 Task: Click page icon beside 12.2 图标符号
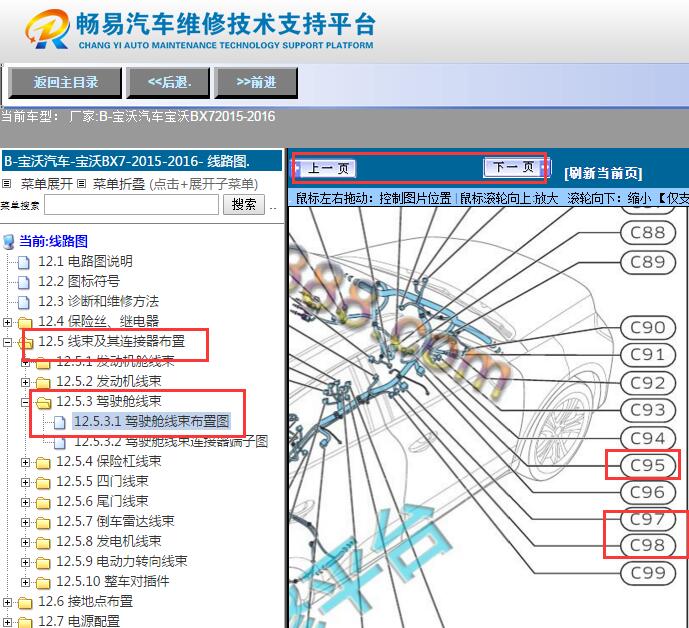click(24, 282)
